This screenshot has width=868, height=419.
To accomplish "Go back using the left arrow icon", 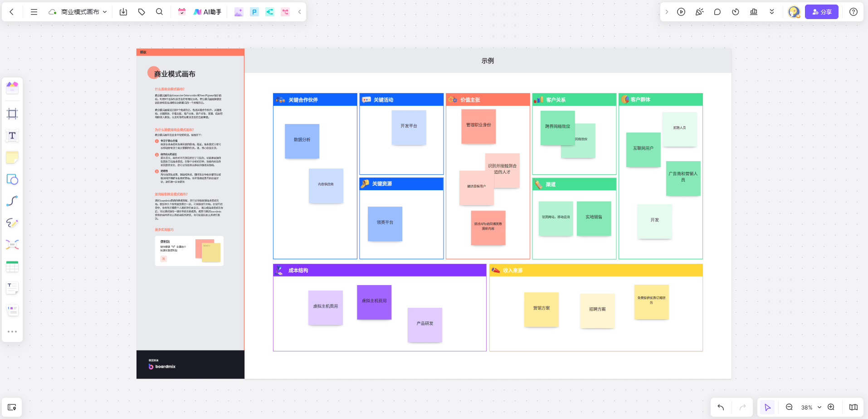I will pos(12,12).
